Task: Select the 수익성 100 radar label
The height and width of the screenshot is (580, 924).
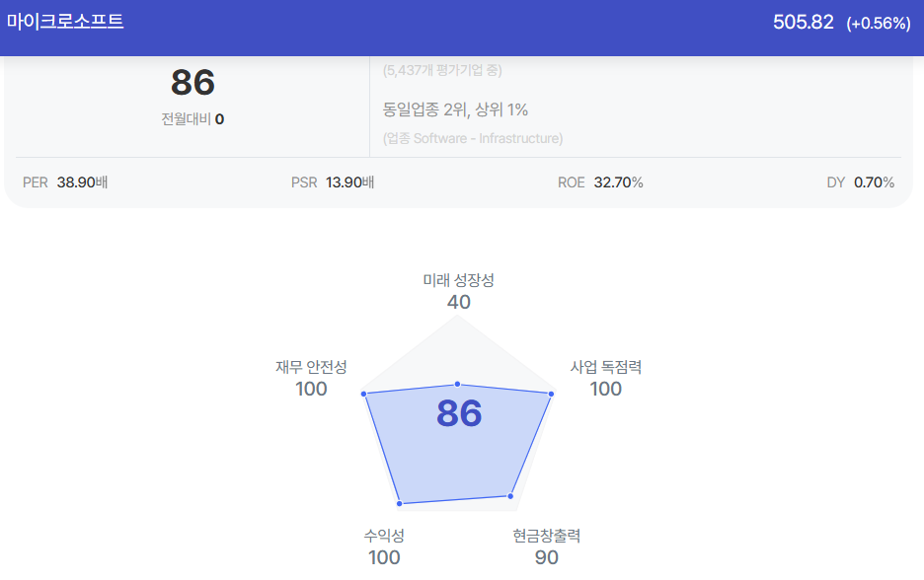Action: pos(384,547)
